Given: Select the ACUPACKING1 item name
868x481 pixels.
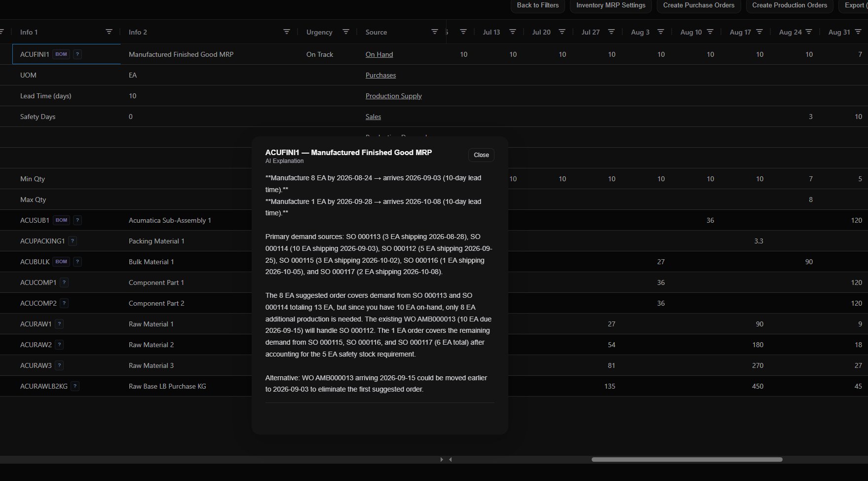Looking at the screenshot, I should pos(42,241).
